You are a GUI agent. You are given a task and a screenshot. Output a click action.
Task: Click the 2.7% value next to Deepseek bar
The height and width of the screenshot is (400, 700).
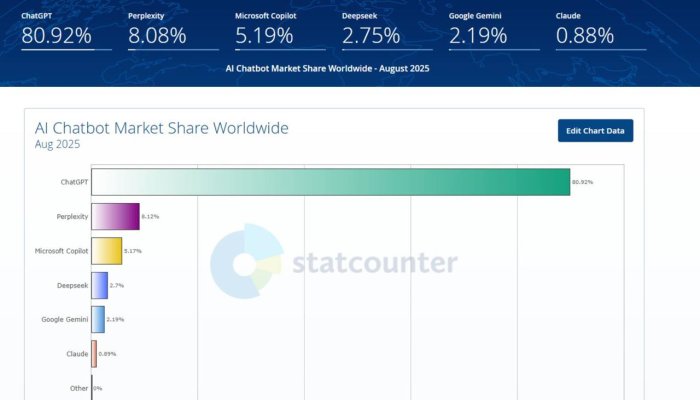coord(117,285)
